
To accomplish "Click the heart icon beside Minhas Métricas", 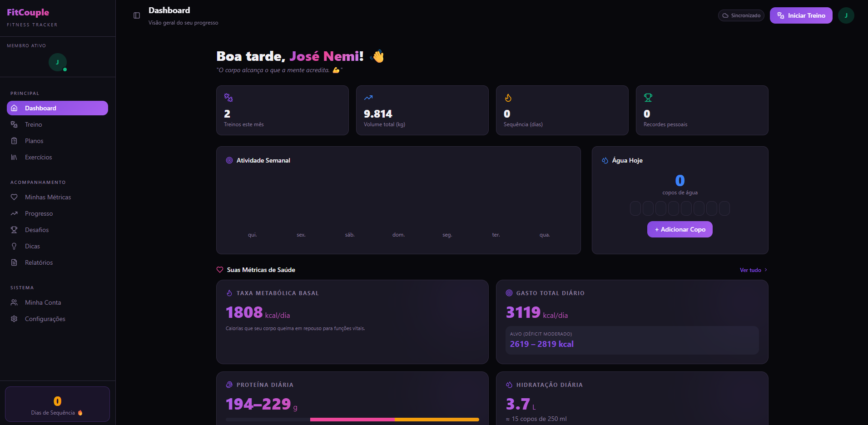I will pyautogui.click(x=14, y=197).
